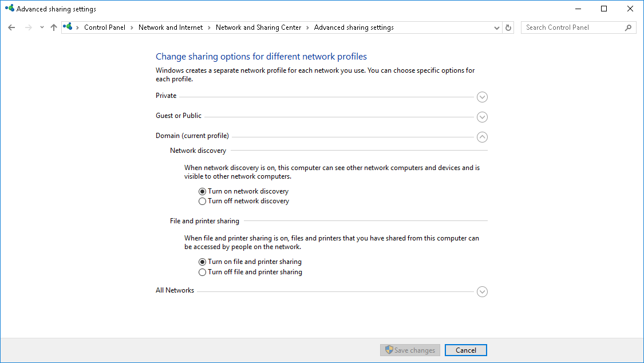This screenshot has height=363, width=644.
Task: Click the Back navigation arrow
Action: 11,27
